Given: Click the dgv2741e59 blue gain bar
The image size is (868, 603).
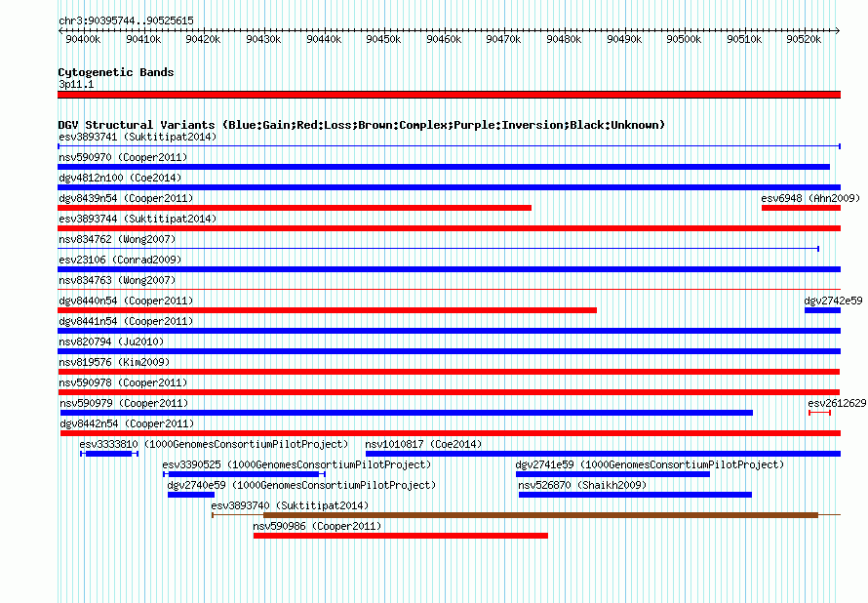Looking at the screenshot, I should [612, 474].
